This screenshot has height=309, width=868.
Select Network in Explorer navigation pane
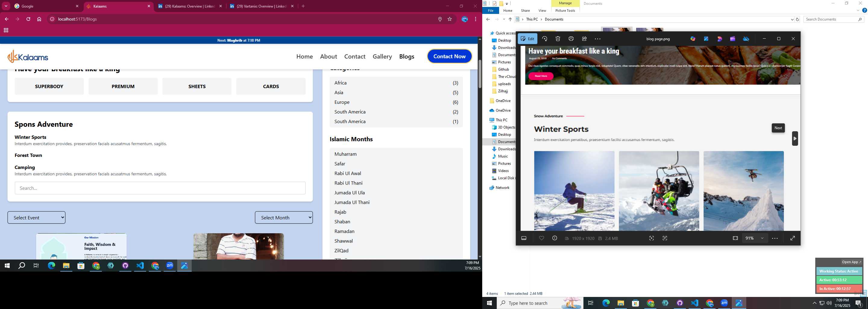(x=502, y=188)
